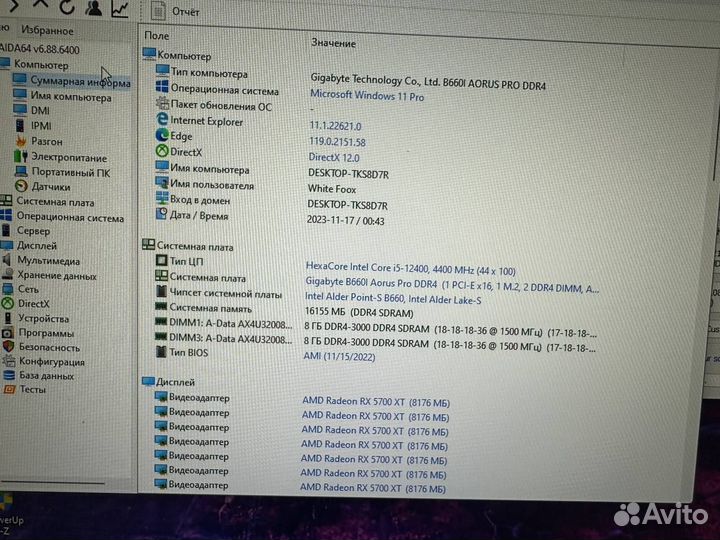Open Суммарная информа tree item
Viewport: 720px width, 540px height.
(72, 81)
